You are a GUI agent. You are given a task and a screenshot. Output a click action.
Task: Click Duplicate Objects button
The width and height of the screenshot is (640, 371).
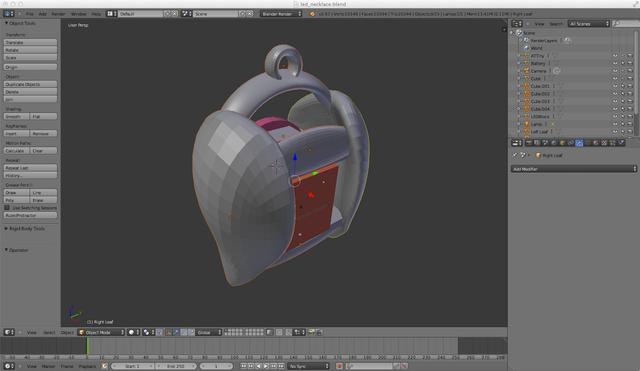point(30,84)
